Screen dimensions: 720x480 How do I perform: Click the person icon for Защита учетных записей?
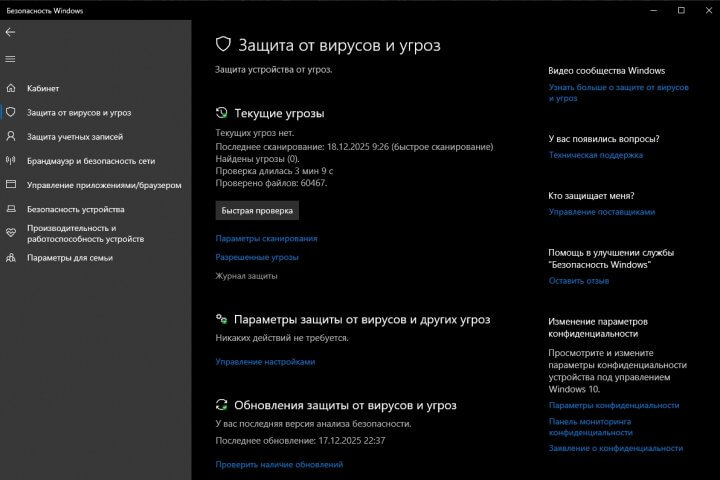[x=11, y=136]
